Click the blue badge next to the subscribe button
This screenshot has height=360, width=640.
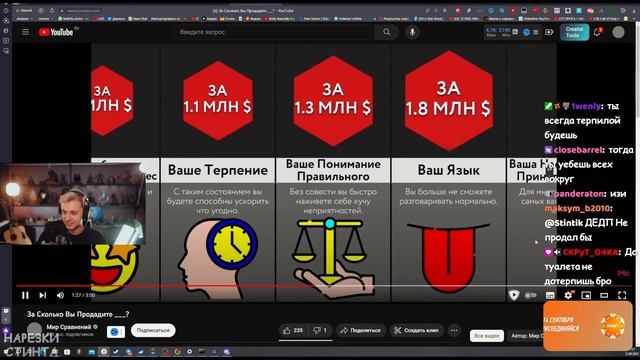116,332
